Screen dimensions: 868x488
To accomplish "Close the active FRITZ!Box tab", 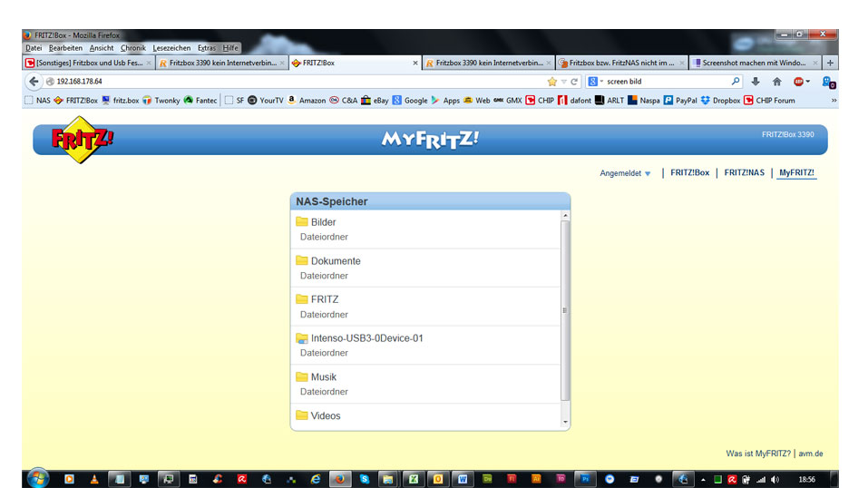I will pyautogui.click(x=415, y=63).
